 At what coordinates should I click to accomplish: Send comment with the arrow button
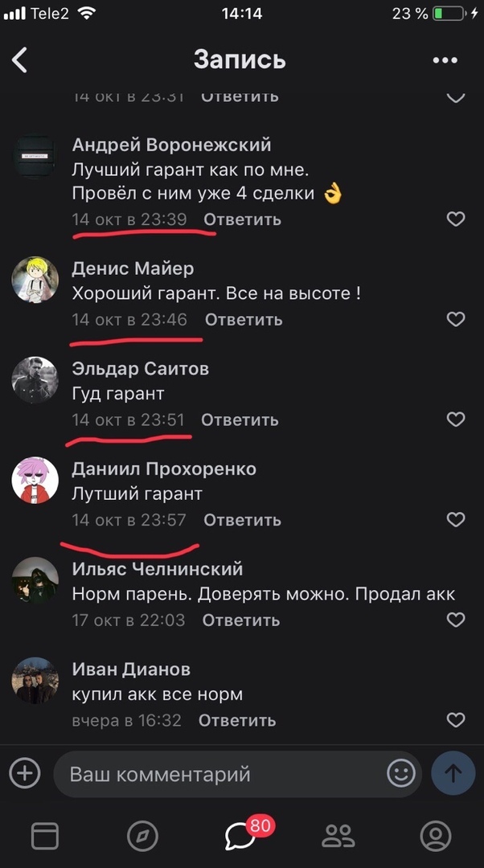coord(453,773)
